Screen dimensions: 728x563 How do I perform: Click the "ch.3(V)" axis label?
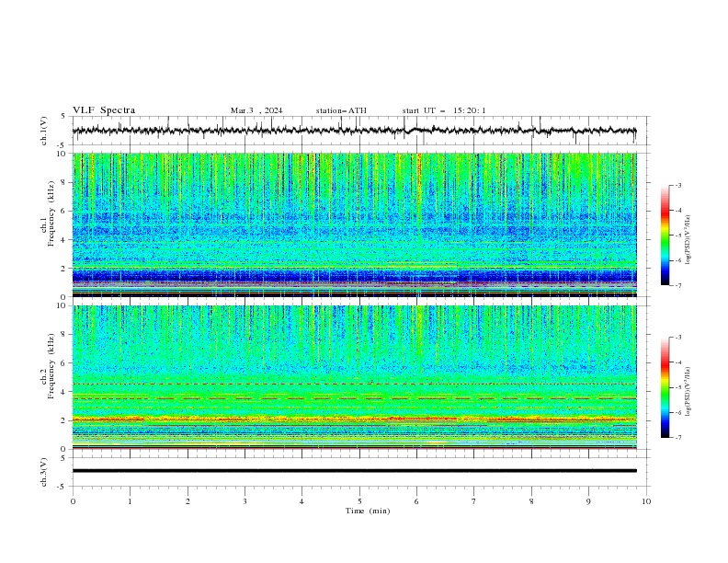(44, 472)
